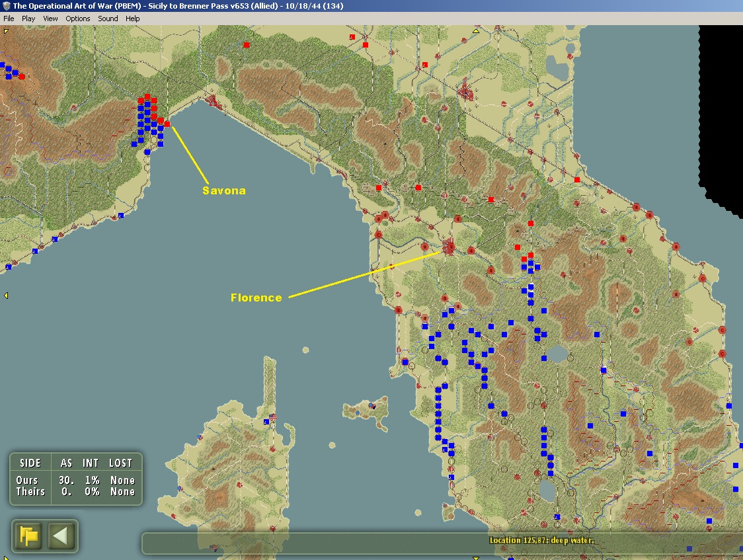The height and width of the screenshot is (560, 743).
Task: Click the top-edge map scroll arrow
Action: pos(475,31)
